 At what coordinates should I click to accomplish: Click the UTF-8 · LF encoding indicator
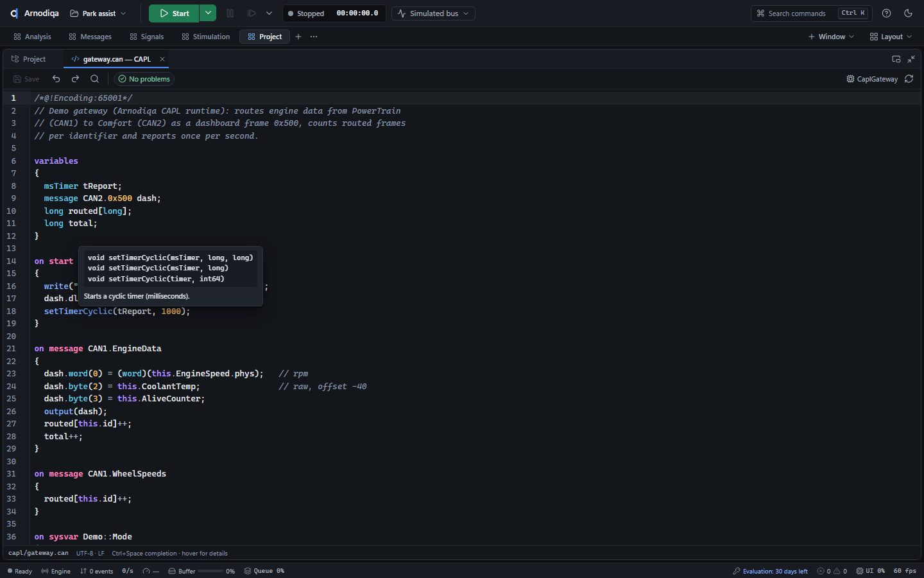coord(90,553)
